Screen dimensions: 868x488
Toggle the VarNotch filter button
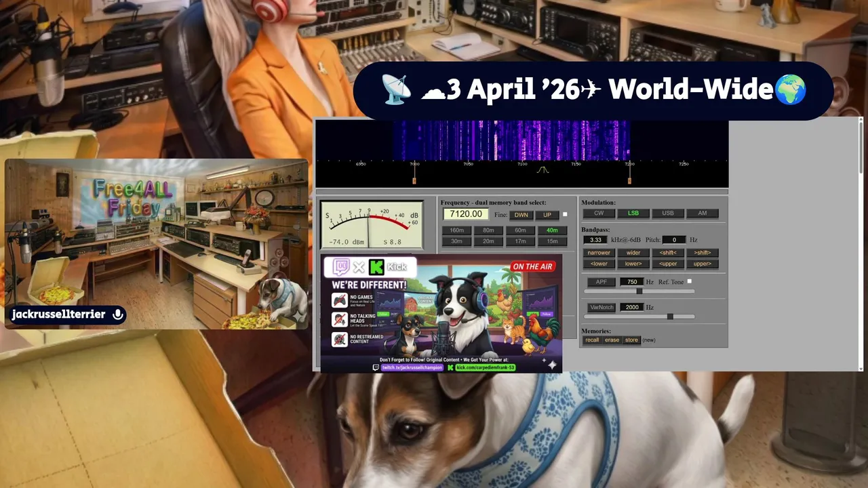(601, 307)
